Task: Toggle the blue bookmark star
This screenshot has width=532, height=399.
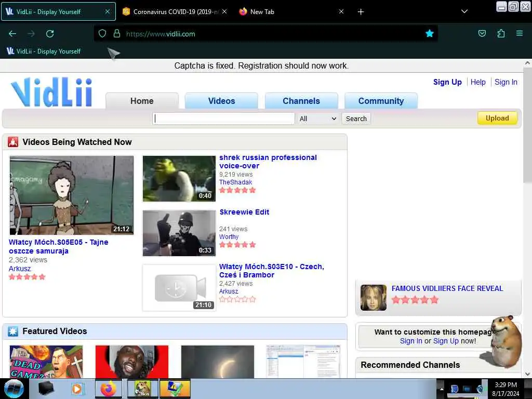Action: [430, 33]
